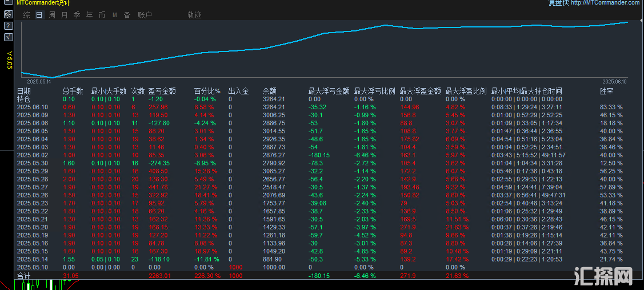Click the 最大浮亏金额 column header

click(x=329, y=91)
